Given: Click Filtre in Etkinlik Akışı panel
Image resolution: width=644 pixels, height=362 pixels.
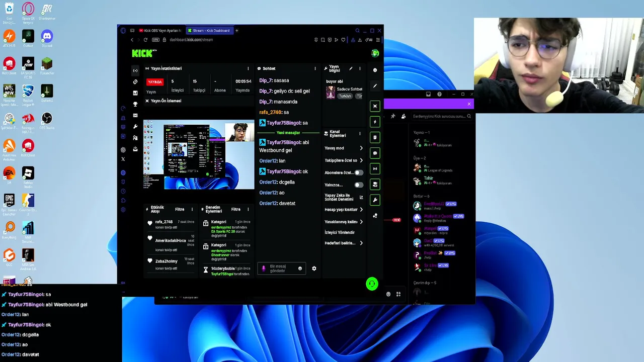Looking at the screenshot, I should tap(180, 209).
